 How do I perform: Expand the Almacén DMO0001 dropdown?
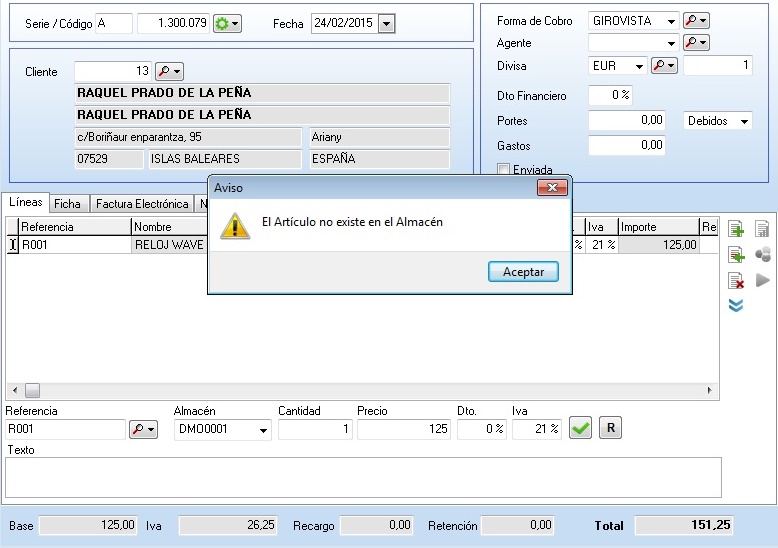(263, 430)
